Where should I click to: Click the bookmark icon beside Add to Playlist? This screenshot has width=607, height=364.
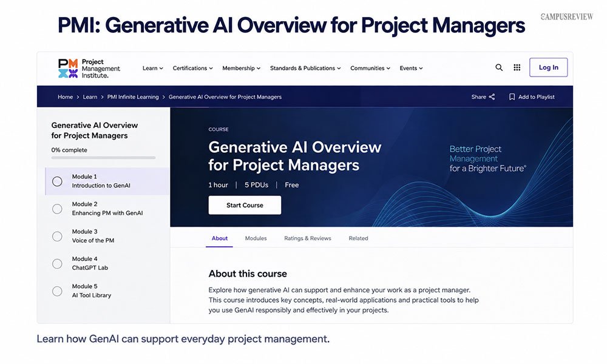[512, 96]
